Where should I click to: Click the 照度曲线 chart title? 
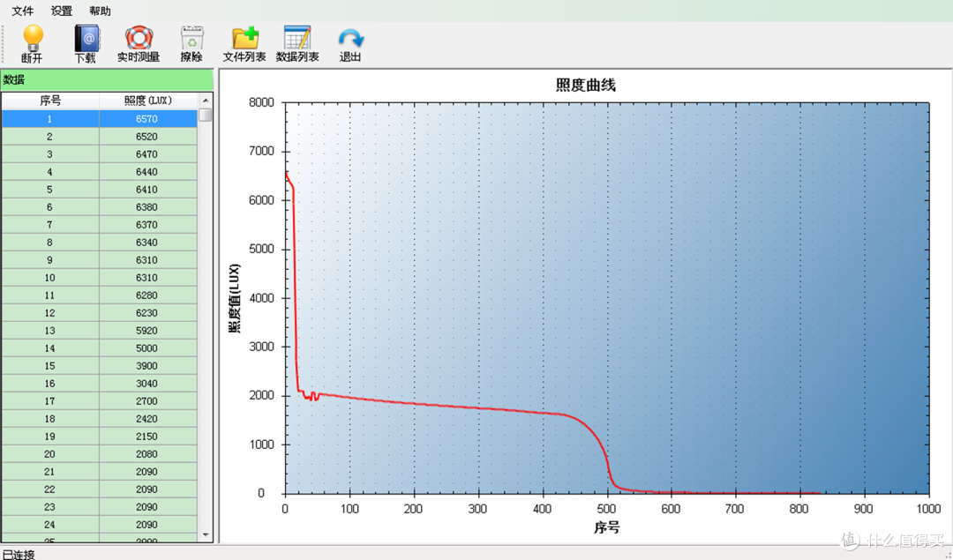coord(586,85)
